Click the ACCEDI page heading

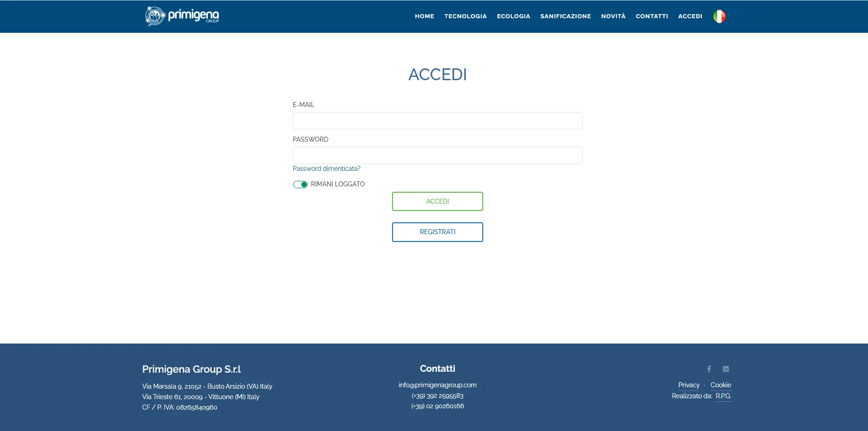[438, 74]
